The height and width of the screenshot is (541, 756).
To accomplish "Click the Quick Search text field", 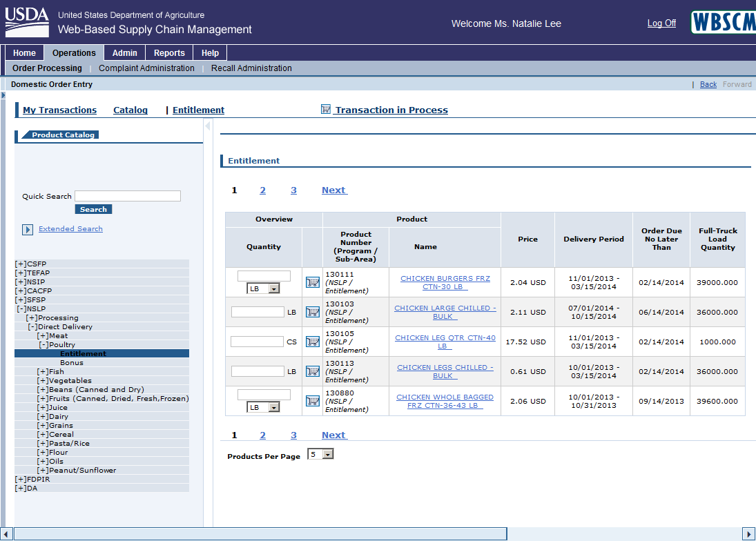I will (128, 196).
